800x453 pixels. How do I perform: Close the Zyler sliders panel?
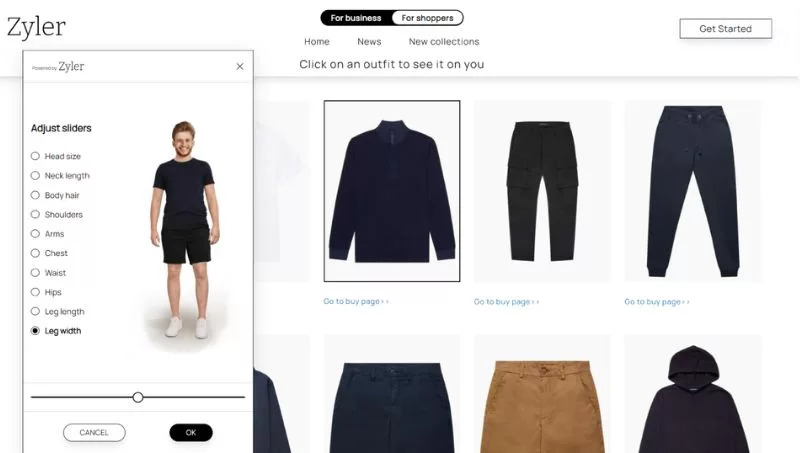point(240,66)
